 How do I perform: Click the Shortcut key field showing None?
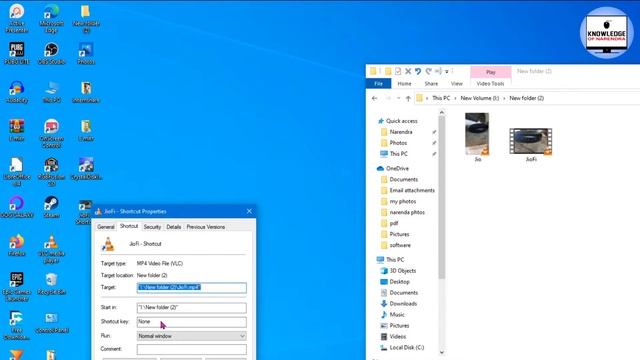pos(191,322)
